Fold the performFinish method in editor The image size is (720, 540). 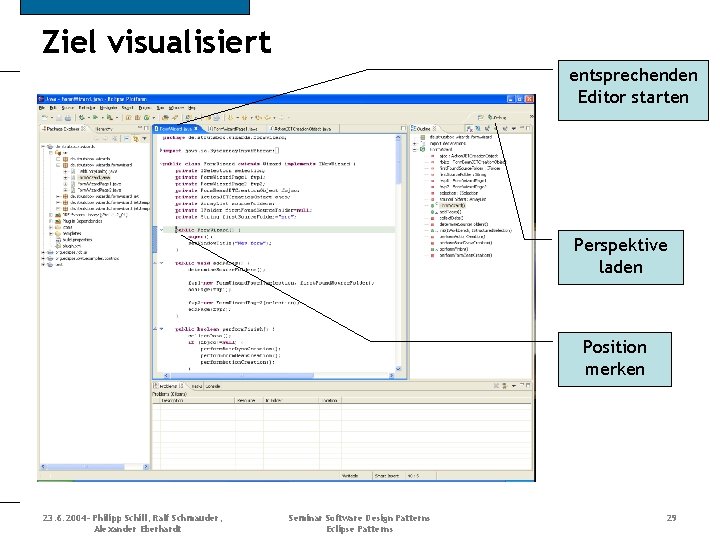(x=162, y=329)
